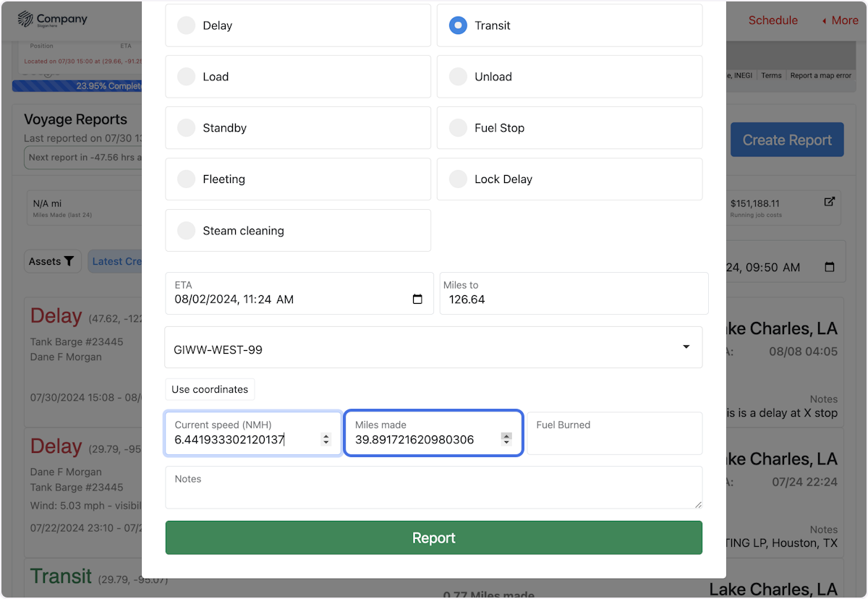Select the Steam cleaning radio button
This screenshot has height=599, width=868.
click(187, 230)
